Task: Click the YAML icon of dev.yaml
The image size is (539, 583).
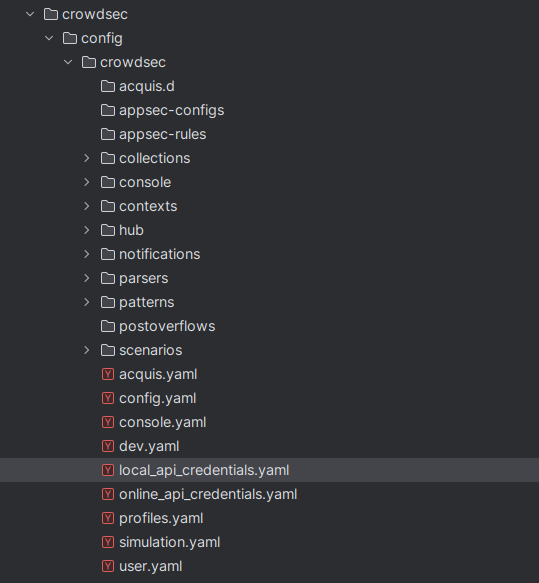Action: (x=108, y=446)
